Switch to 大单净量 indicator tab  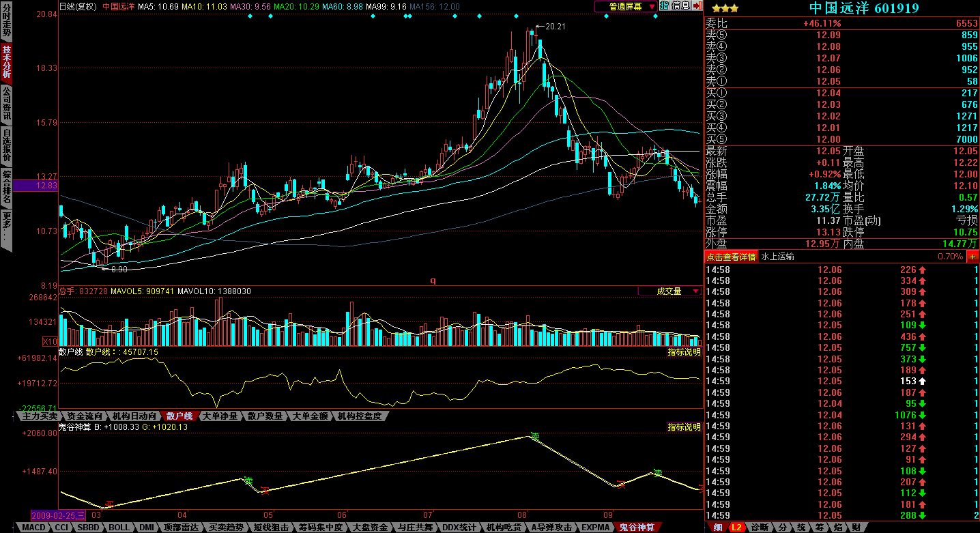[x=220, y=416]
